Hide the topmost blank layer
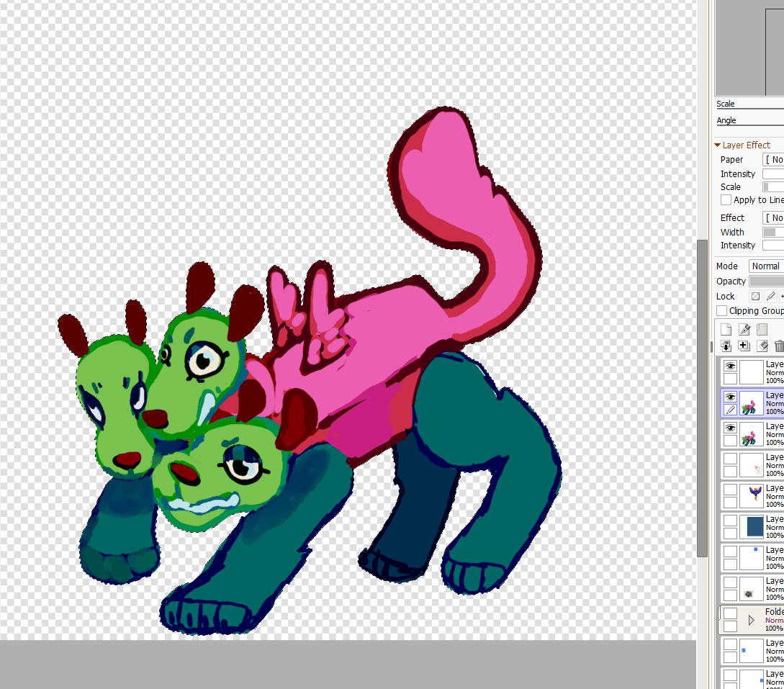 pos(730,366)
